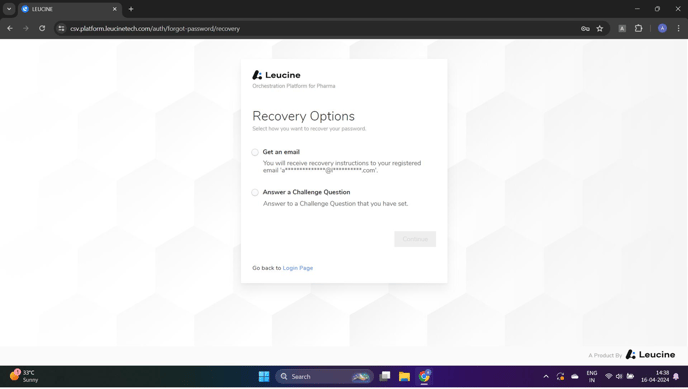Minimize the Chrome window
Viewport: 688px width, 389px height.
pos(637,9)
